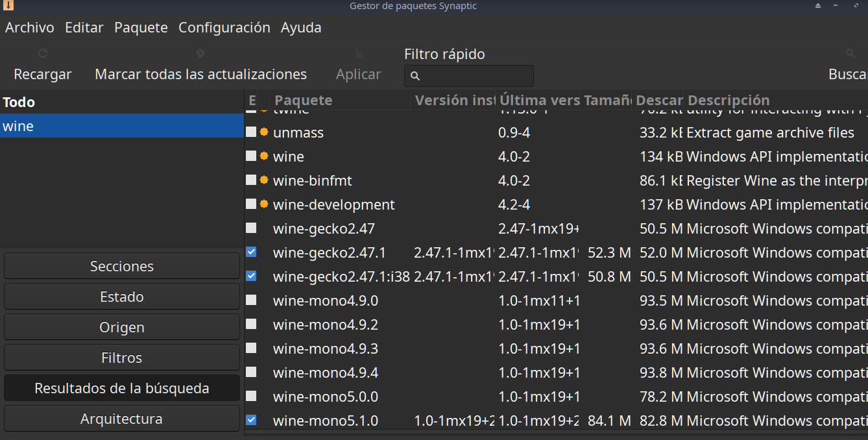
Task: Open the Paquete menu
Action: 141,27
